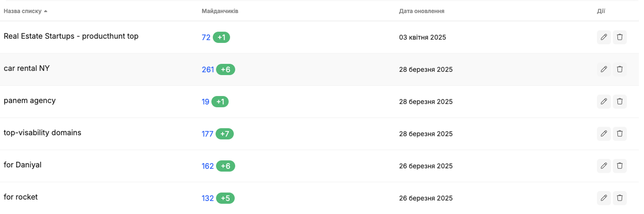
Task: Edit the for Daniyal list
Action: [x=603, y=166]
